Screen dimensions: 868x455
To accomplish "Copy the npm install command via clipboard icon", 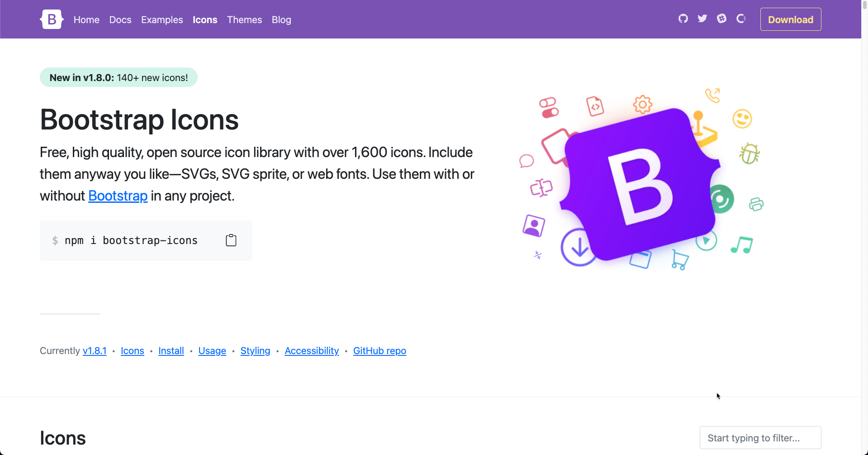I will click(x=231, y=240).
